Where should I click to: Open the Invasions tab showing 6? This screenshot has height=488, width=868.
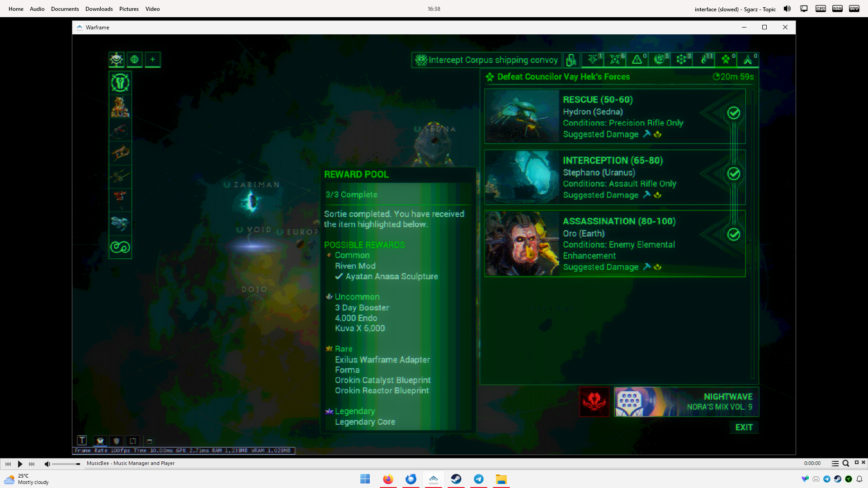tap(615, 59)
